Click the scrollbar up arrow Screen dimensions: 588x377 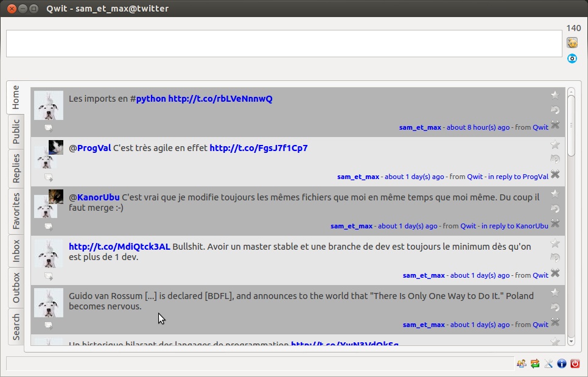(x=571, y=91)
